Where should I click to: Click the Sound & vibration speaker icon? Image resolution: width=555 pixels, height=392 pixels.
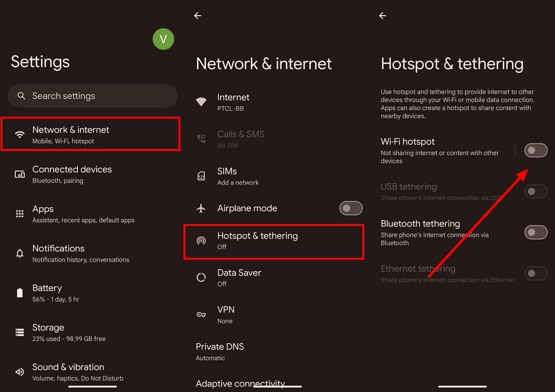pos(20,372)
